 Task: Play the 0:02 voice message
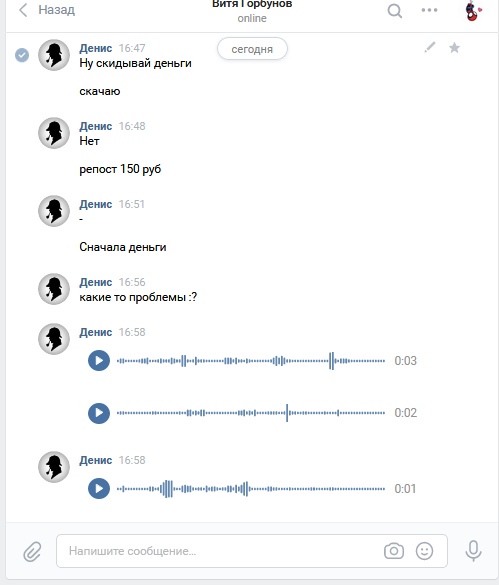point(99,413)
